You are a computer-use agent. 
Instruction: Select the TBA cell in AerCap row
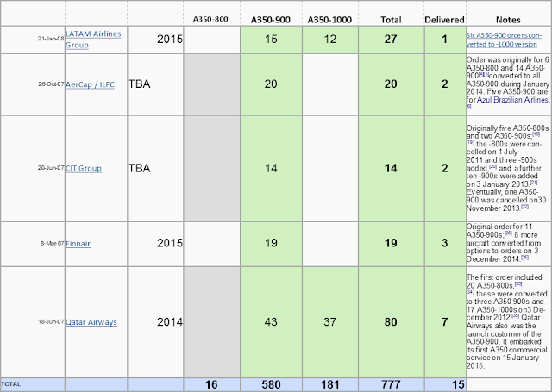click(x=155, y=84)
